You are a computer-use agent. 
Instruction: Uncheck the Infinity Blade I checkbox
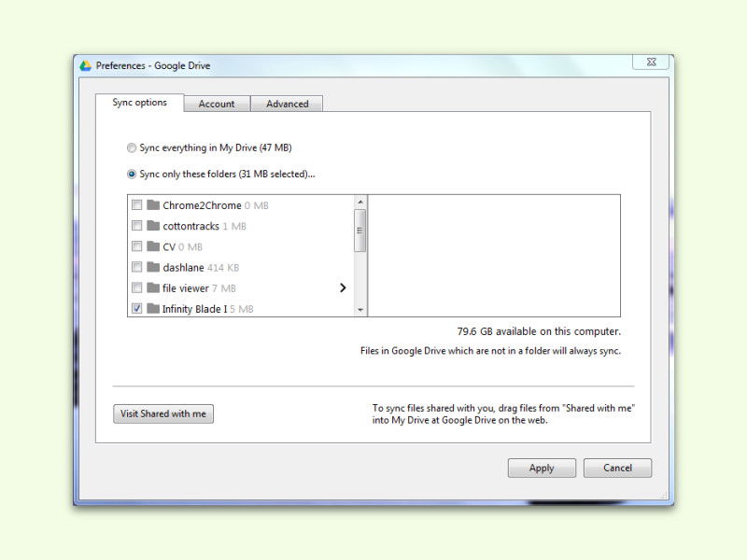[x=136, y=309]
